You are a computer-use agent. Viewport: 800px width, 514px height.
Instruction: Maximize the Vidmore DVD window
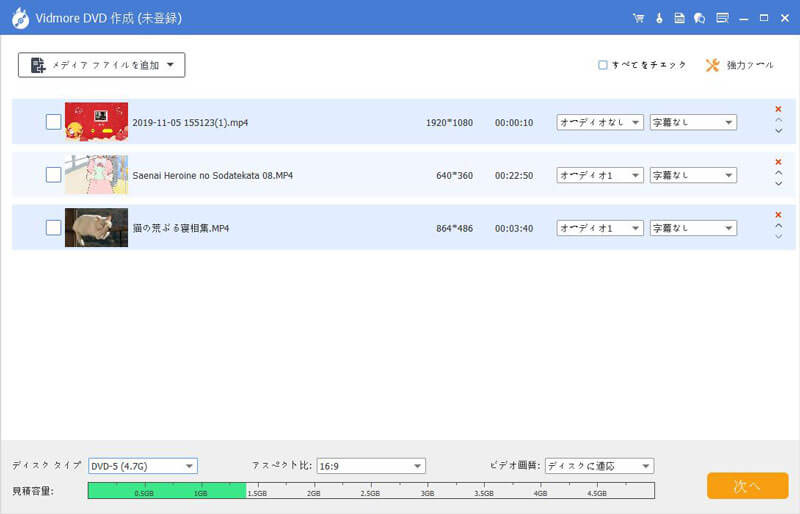[764, 18]
